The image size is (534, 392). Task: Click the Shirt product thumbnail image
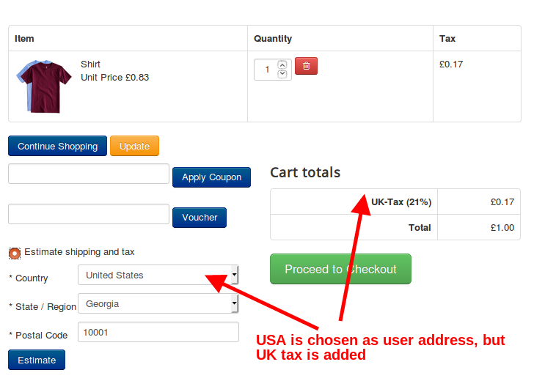[43, 86]
